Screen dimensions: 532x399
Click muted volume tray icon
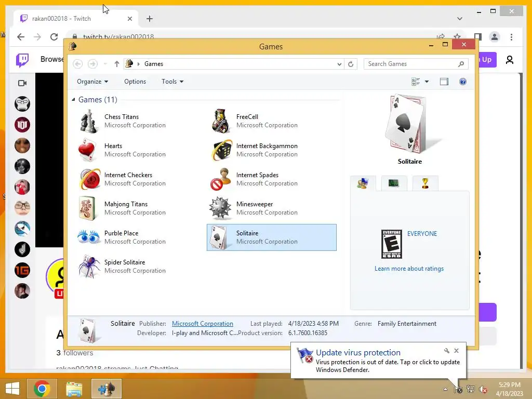[x=483, y=389]
